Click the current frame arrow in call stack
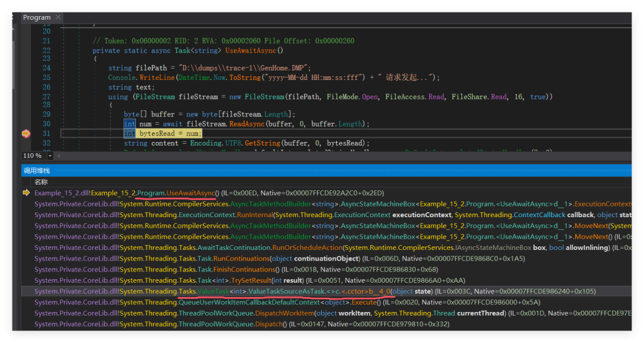Viewport: 644px width, 343px height. point(26,193)
